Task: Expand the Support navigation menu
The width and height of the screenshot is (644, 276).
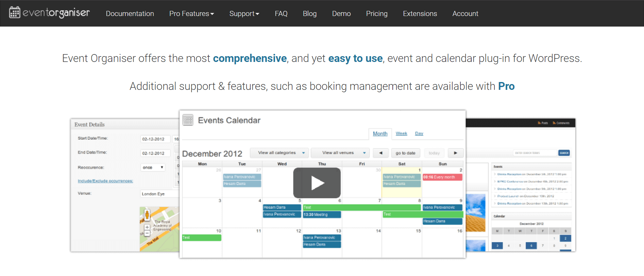Action: point(244,14)
